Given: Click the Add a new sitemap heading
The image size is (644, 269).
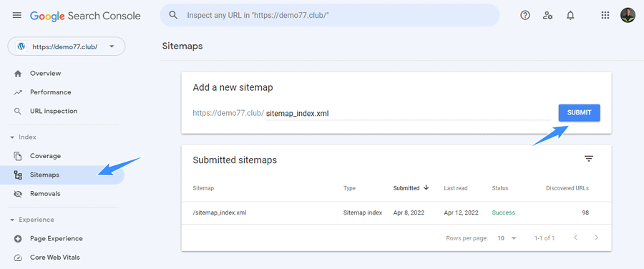Looking at the screenshot, I should pos(233,87).
